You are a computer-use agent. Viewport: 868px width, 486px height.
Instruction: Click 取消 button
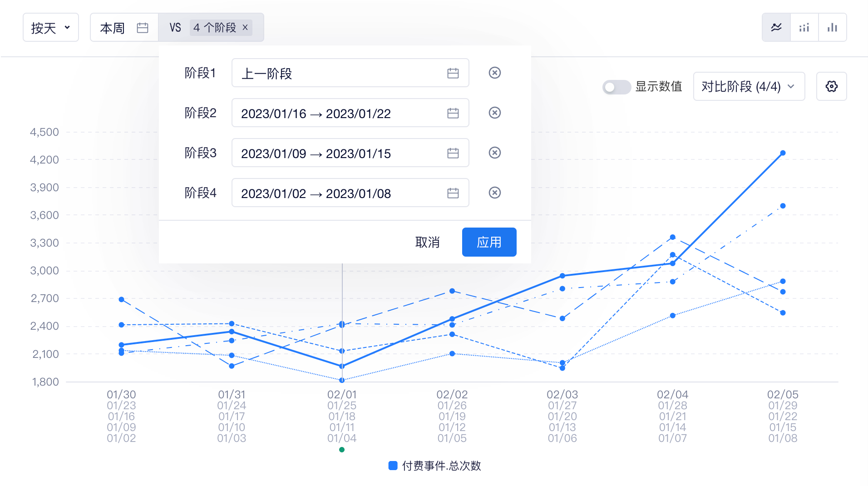pyautogui.click(x=427, y=242)
